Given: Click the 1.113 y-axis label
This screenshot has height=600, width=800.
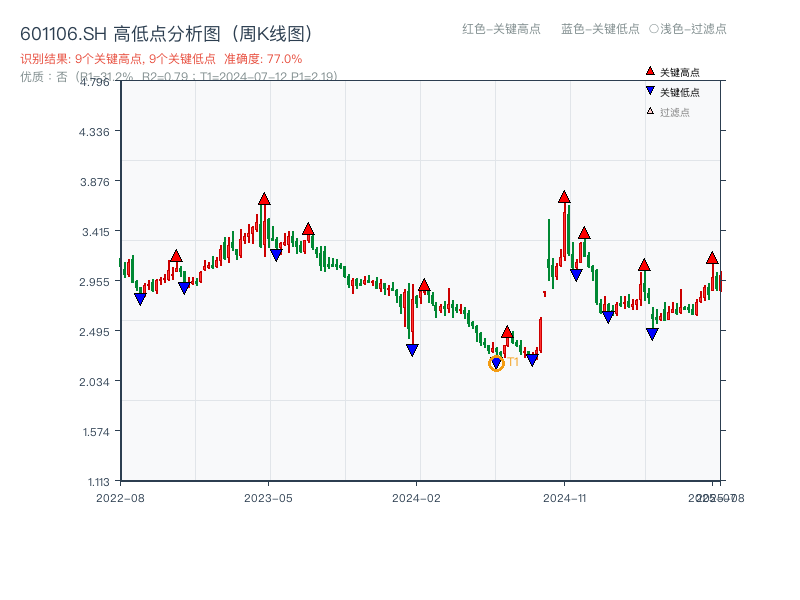Looking at the screenshot, I should [x=98, y=482].
